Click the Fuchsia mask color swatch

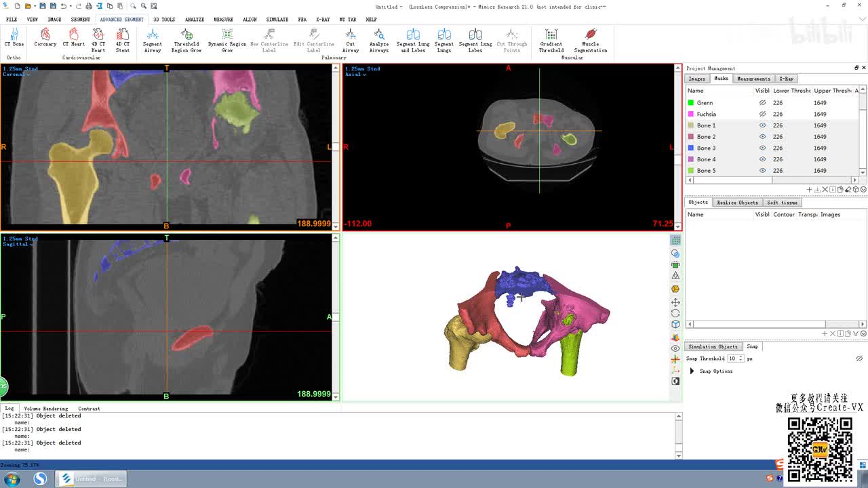pyautogui.click(x=691, y=114)
